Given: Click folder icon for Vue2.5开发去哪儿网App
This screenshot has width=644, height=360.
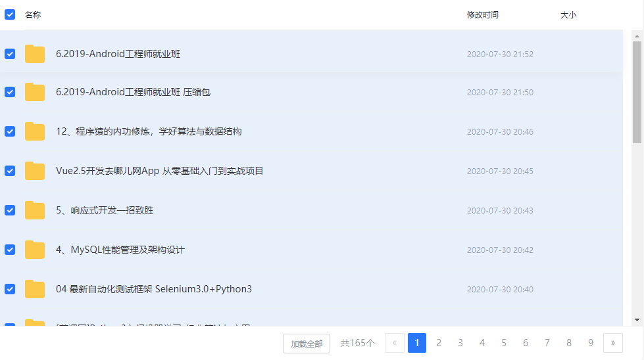Looking at the screenshot, I should 35,171.
